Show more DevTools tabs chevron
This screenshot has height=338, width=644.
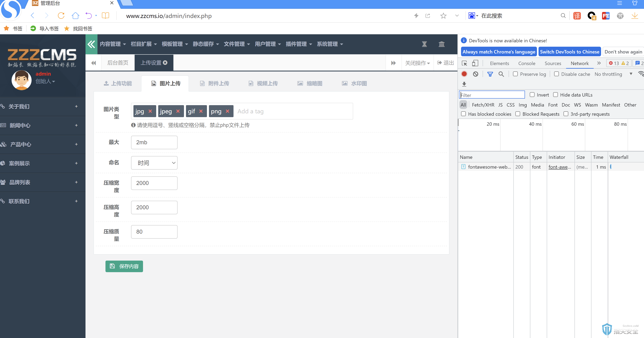tap(599, 63)
